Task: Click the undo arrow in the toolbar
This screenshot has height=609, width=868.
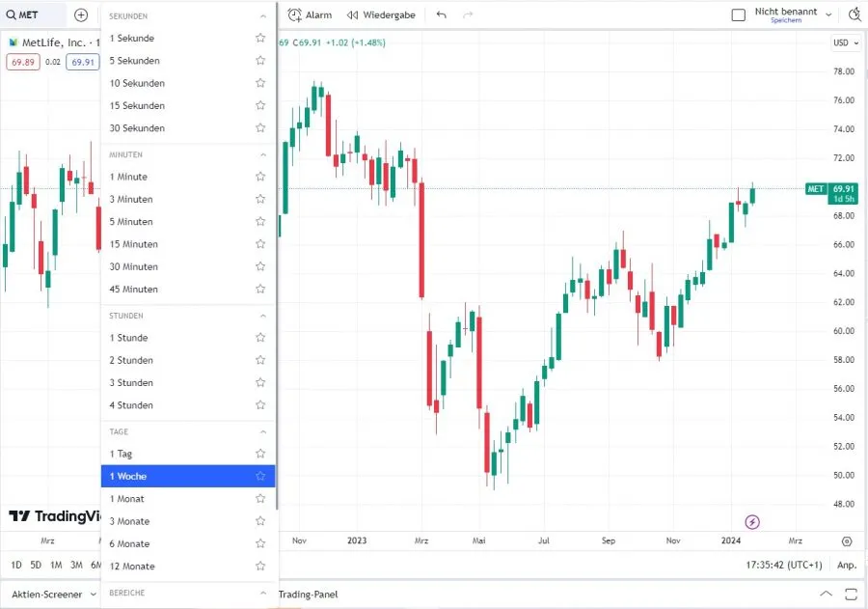Action: (x=442, y=14)
